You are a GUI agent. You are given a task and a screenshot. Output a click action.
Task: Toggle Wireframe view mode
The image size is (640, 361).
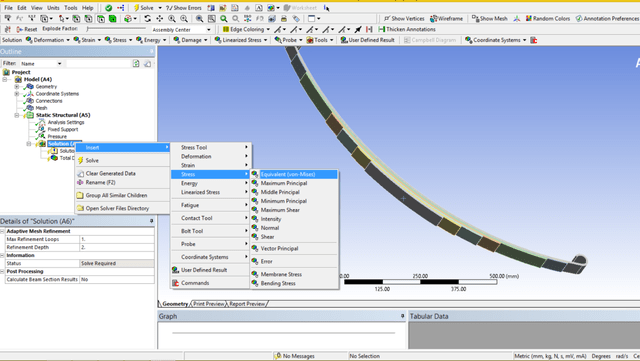446,18
